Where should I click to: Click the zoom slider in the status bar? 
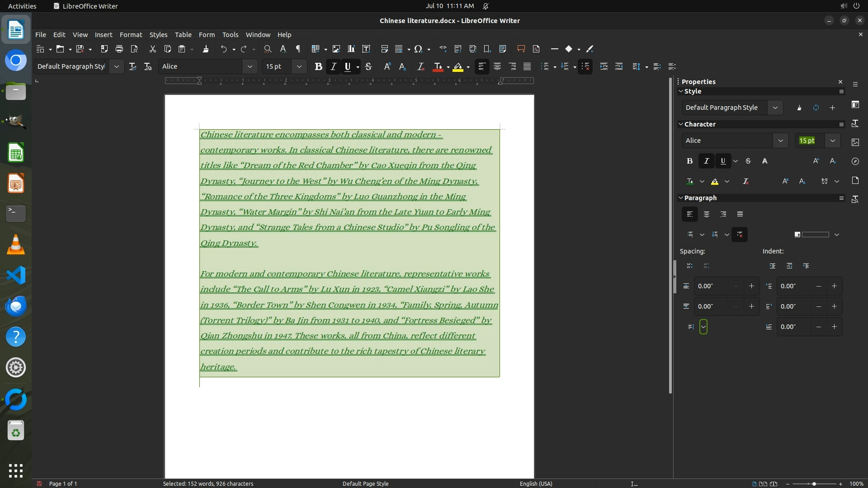pos(814,483)
